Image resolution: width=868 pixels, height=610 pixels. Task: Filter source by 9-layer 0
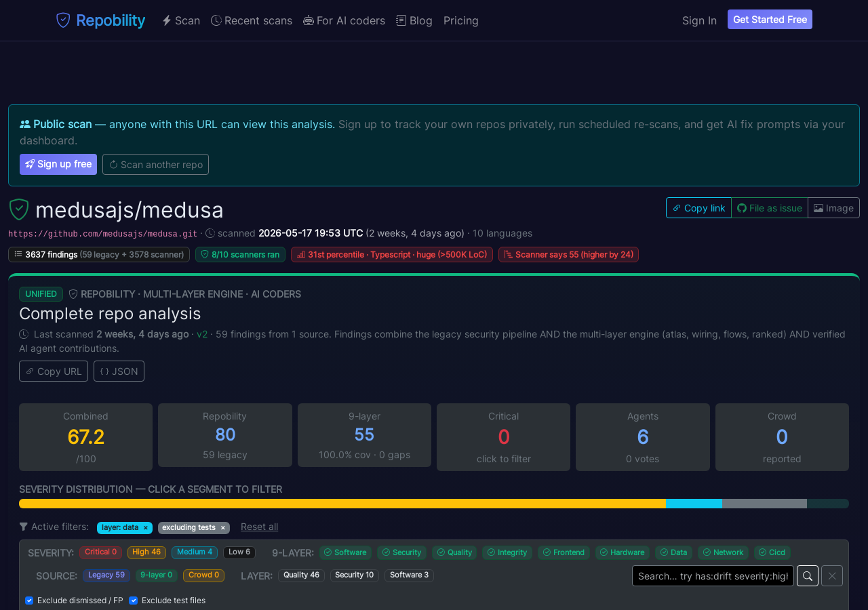click(x=157, y=575)
